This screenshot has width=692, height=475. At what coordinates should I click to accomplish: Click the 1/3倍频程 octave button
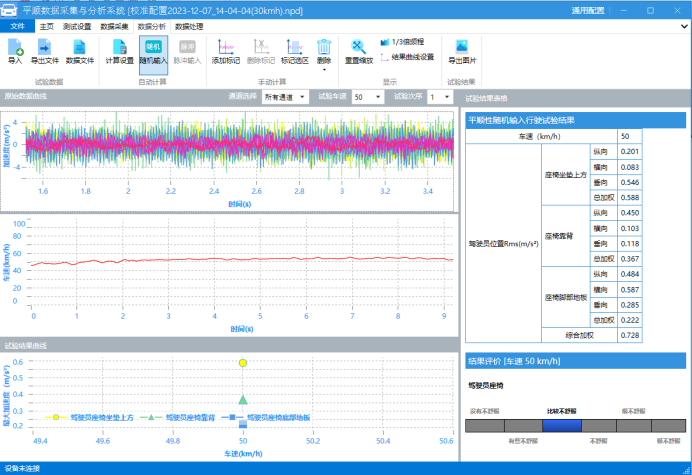point(406,42)
